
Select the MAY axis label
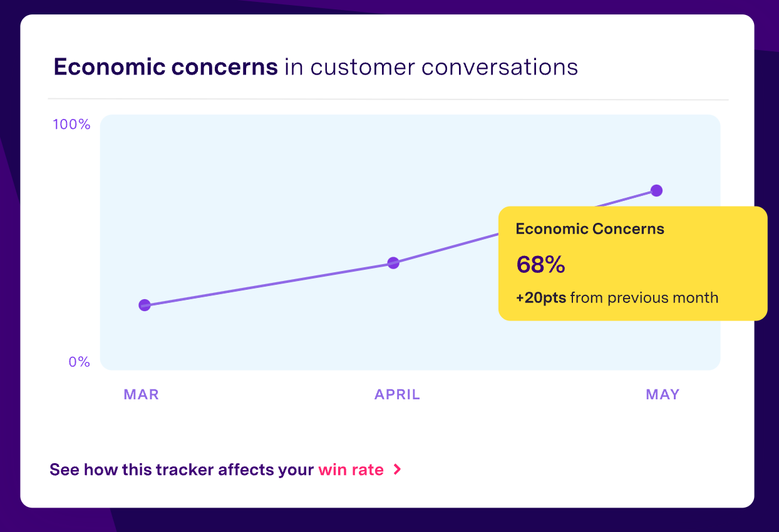[663, 394]
